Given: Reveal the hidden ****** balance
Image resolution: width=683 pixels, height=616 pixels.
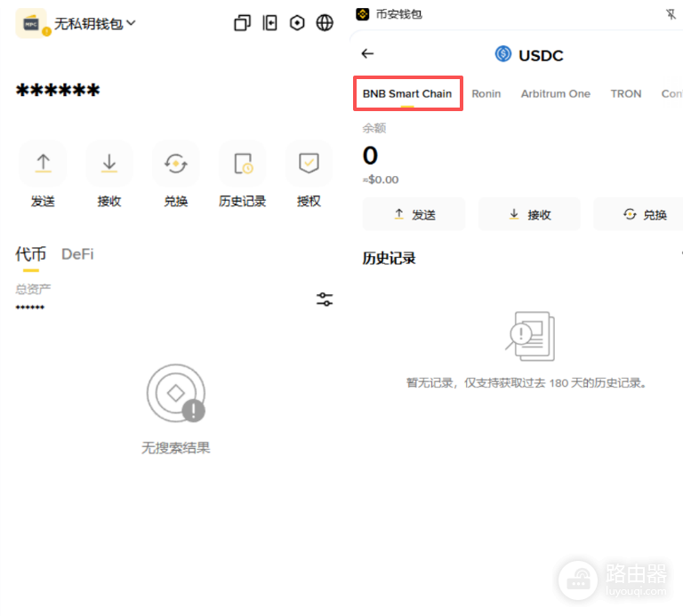Looking at the screenshot, I should click(58, 91).
